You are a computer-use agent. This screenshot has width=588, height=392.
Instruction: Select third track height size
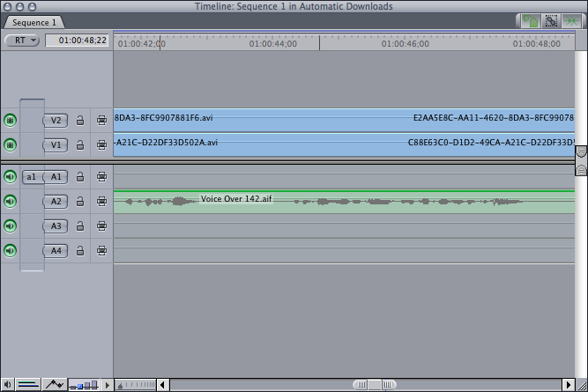tap(87, 385)
